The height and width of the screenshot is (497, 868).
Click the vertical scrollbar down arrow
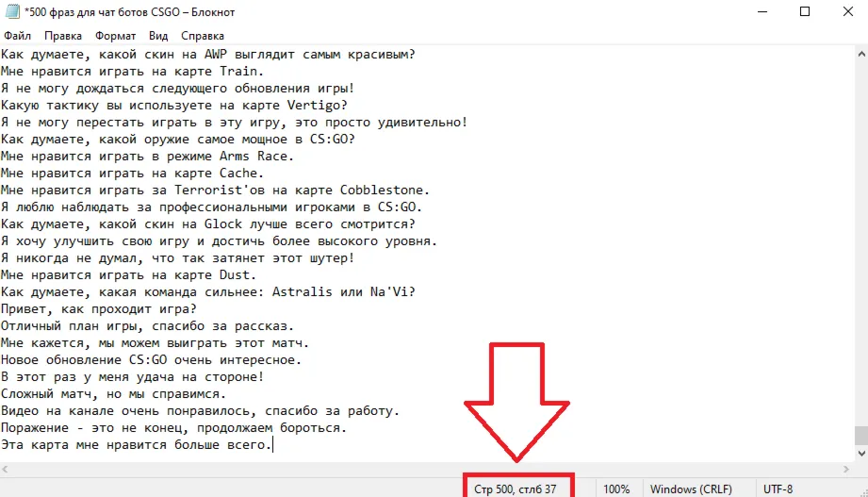coord(861,454)
